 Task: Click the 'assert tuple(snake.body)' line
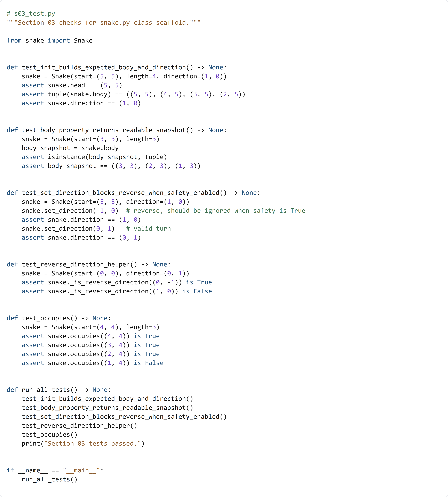[x=133, y=94]
